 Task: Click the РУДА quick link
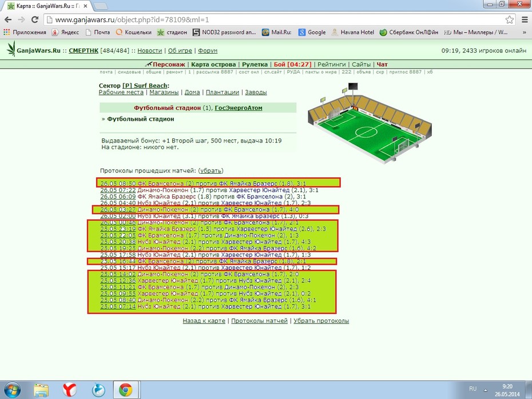pos(293,72)
